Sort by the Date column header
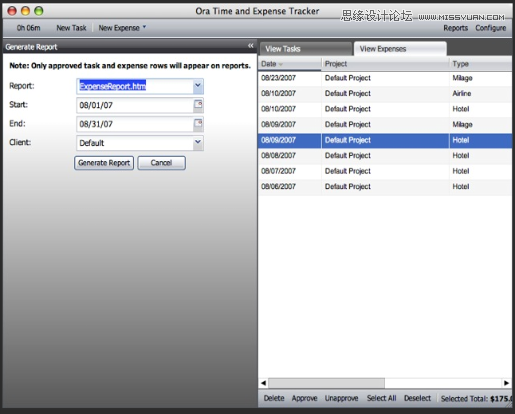Screen dimensions: 515x414 (289, 64)
